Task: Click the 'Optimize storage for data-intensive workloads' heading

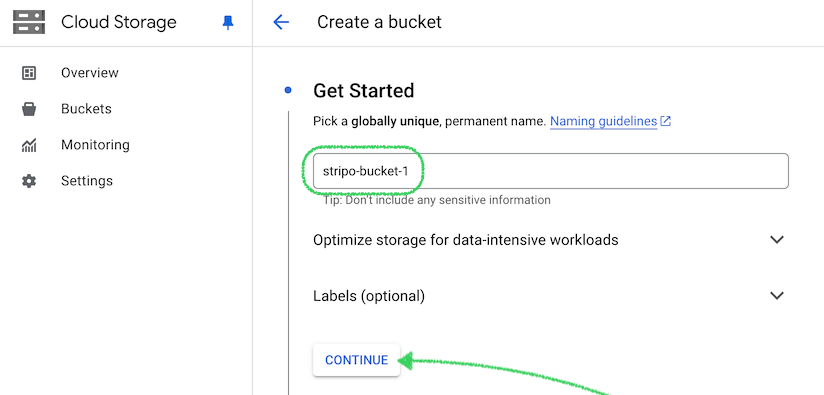Action: point(466,240)
